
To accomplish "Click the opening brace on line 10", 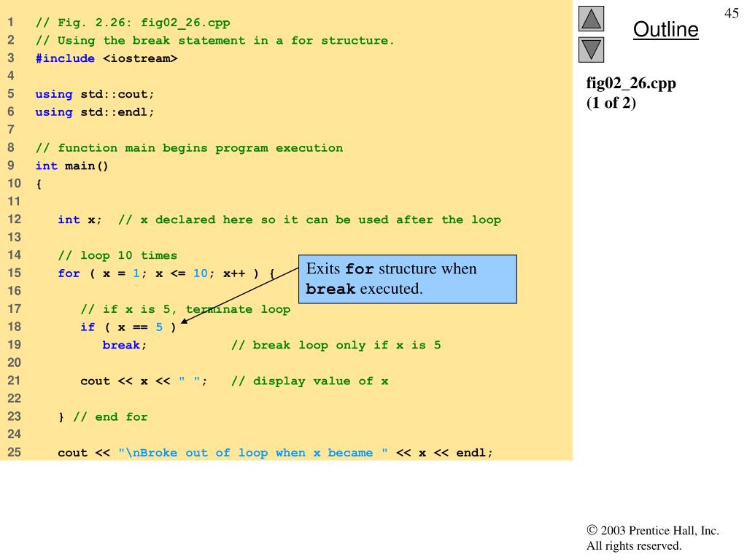I will (x=39, y=184).
